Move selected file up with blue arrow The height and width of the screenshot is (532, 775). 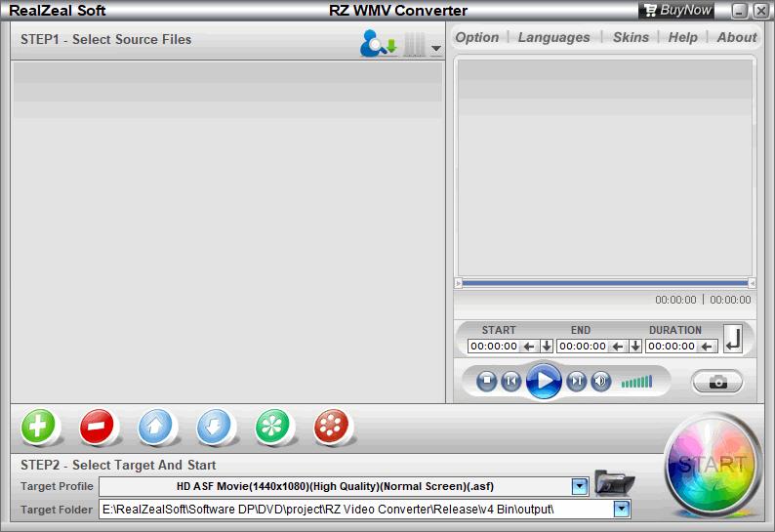pos(154,426)
